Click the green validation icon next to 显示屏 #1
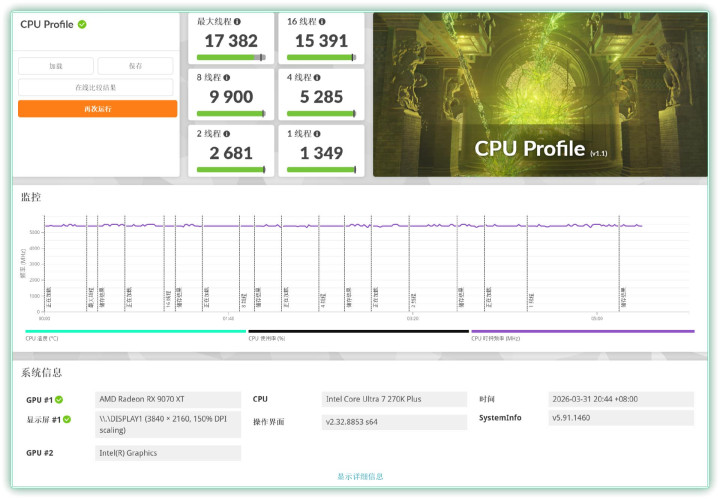The height and width of the screenshot is (499, 720). click(x=67, y=419)
